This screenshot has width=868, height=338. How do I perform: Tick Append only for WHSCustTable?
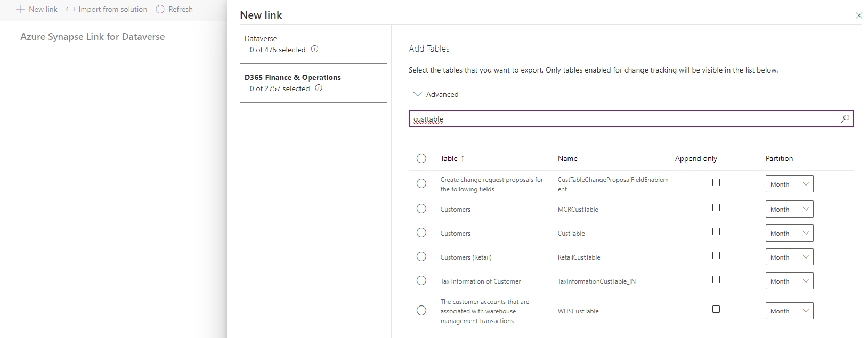pos(716,309)
